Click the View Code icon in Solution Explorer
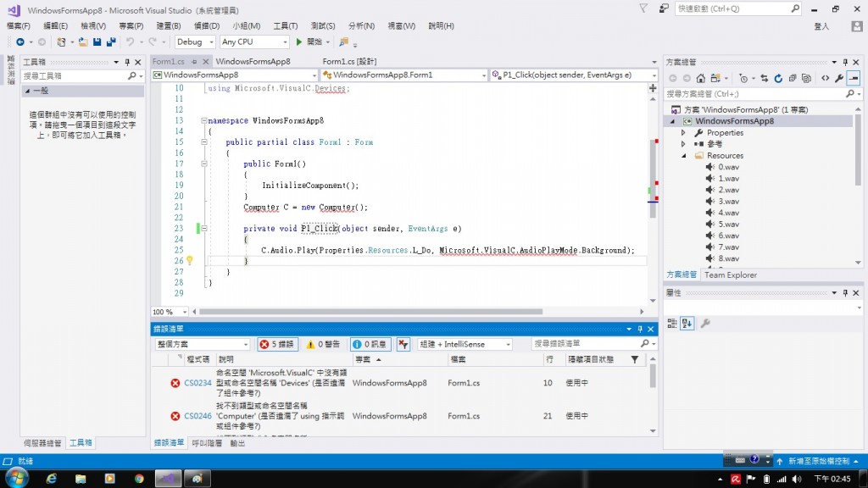868x488 pixels. pos(826,79)
